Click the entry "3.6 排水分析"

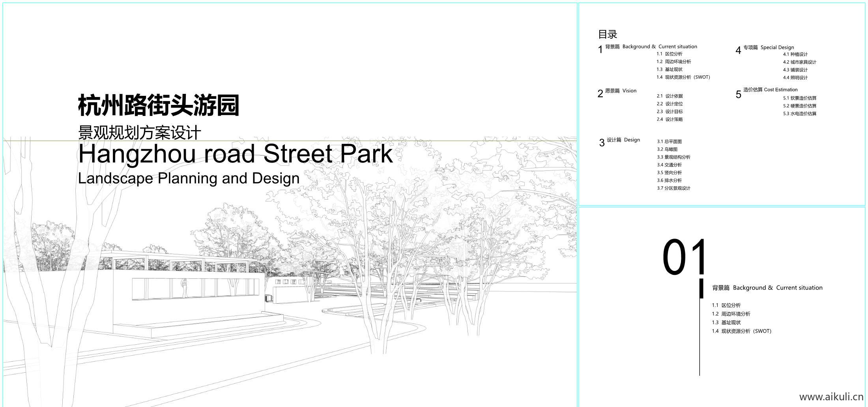coord(669,180)
